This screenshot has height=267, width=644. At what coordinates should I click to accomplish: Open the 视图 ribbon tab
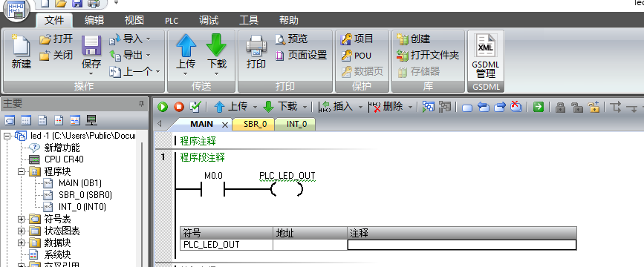134,20
